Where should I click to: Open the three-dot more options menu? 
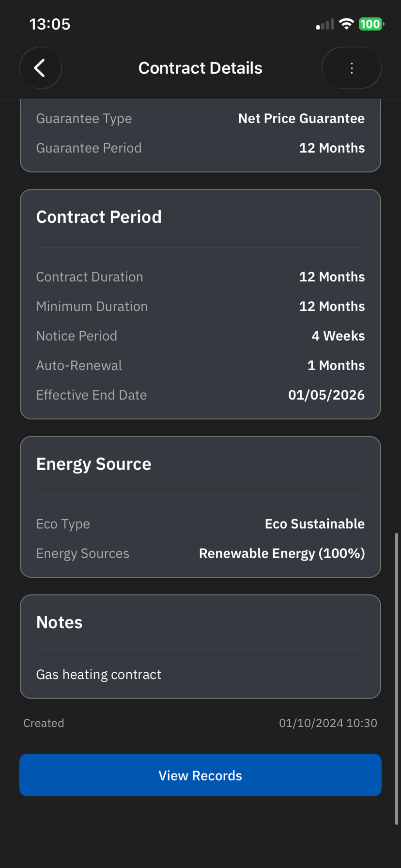[352, 68]
